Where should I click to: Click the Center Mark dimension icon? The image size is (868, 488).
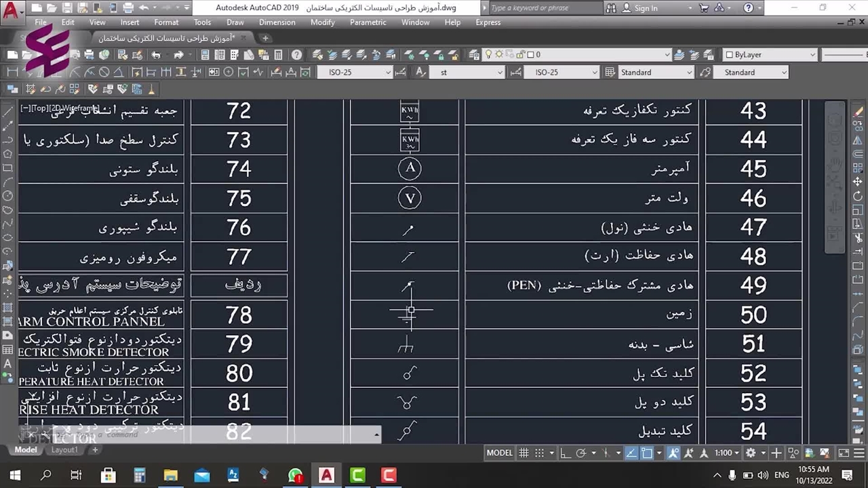tap(229, 73)
